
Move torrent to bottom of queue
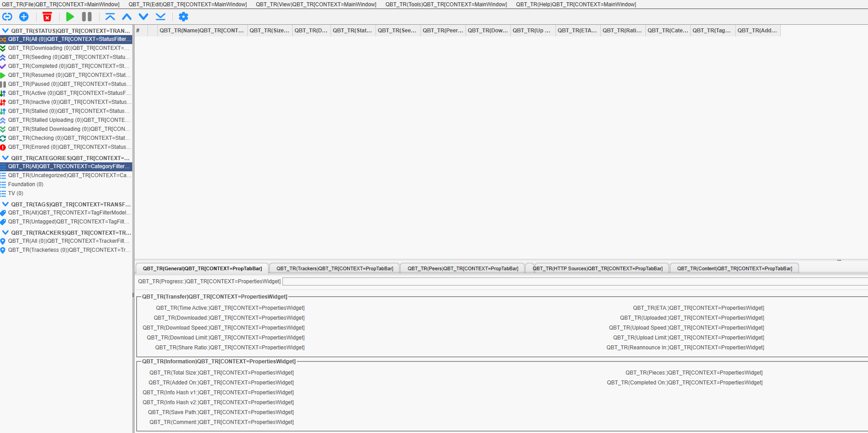coord(161,17)
